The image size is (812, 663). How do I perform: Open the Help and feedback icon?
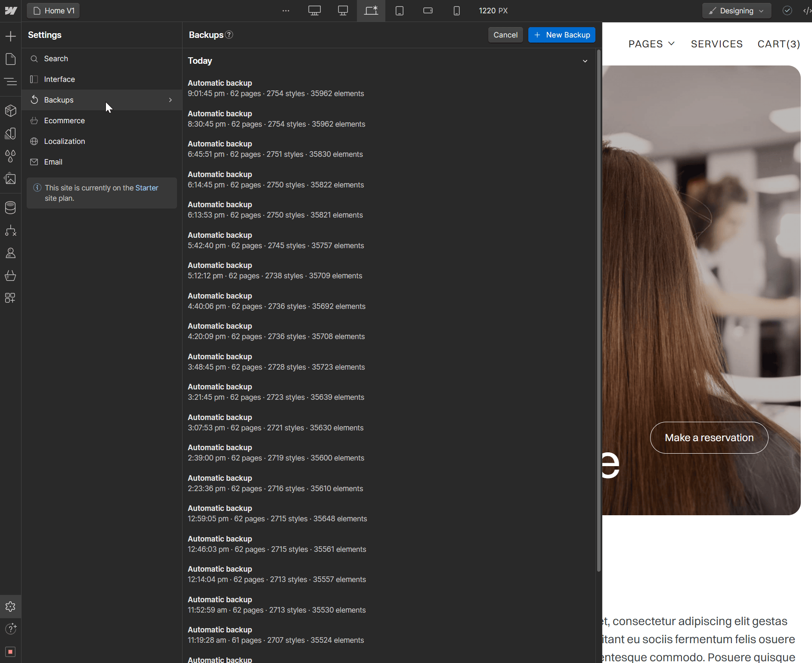click(11, 629)
